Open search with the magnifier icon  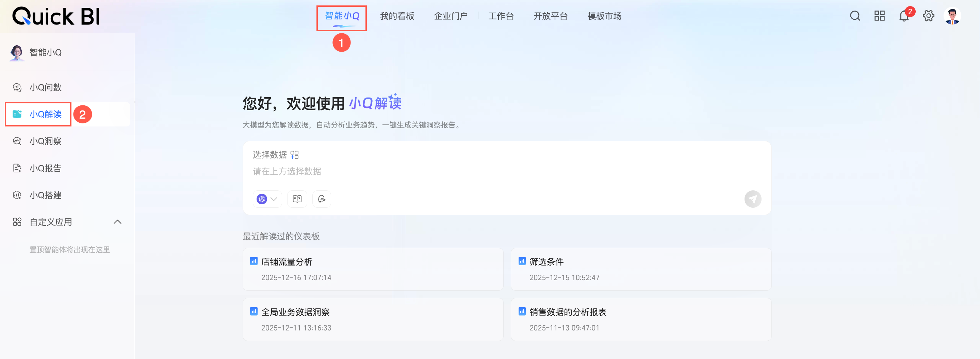[855, 16]
